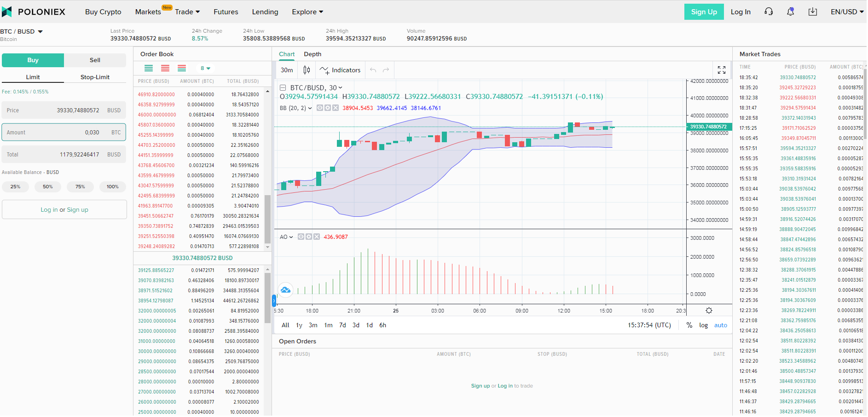
Task: Open the Indicators dialog
Action: tap(340, 70)
